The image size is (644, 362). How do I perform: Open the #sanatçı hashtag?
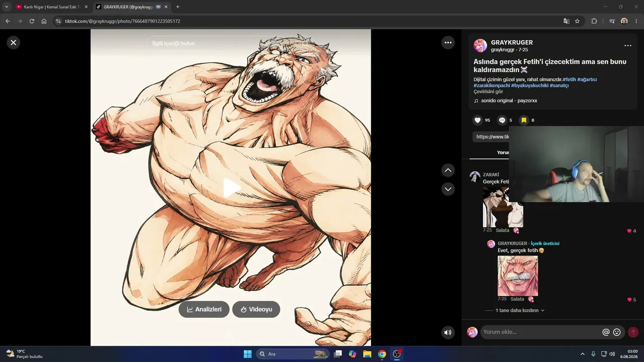(x=559, y=85)
